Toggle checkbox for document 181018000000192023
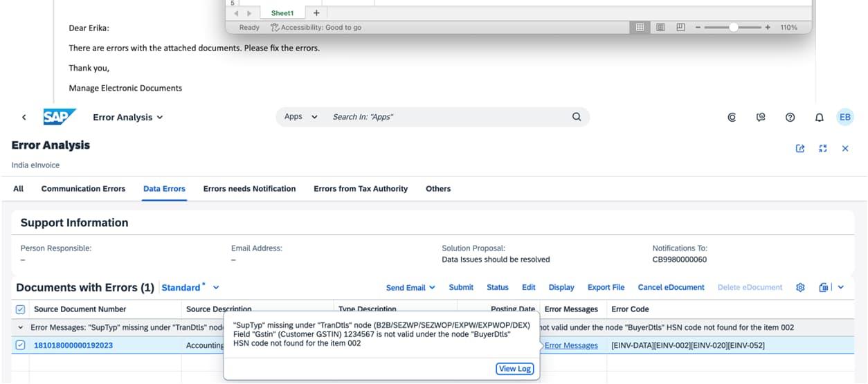868x384 pixels. coord(20,345)
